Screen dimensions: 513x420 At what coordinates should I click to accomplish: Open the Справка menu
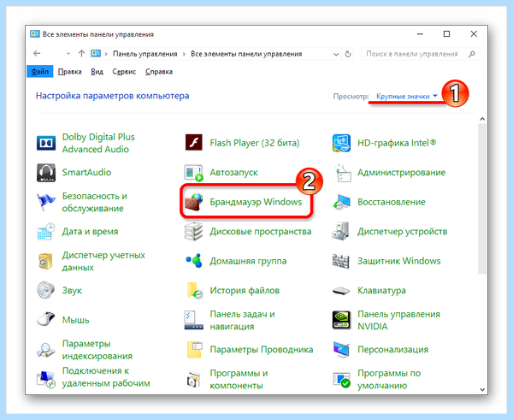159,71
